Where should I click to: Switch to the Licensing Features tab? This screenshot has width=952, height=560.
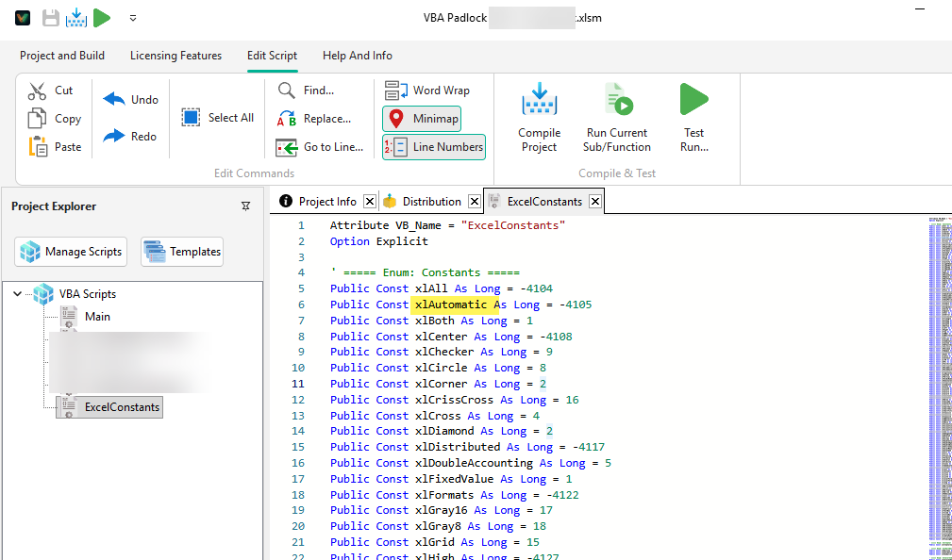[175, 56]
